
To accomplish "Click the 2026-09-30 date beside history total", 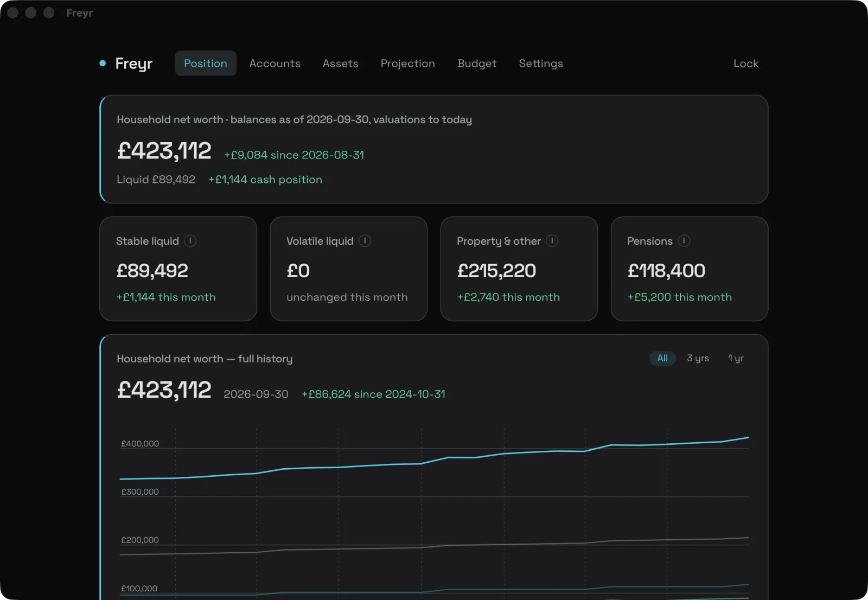I will click(256, 394).
